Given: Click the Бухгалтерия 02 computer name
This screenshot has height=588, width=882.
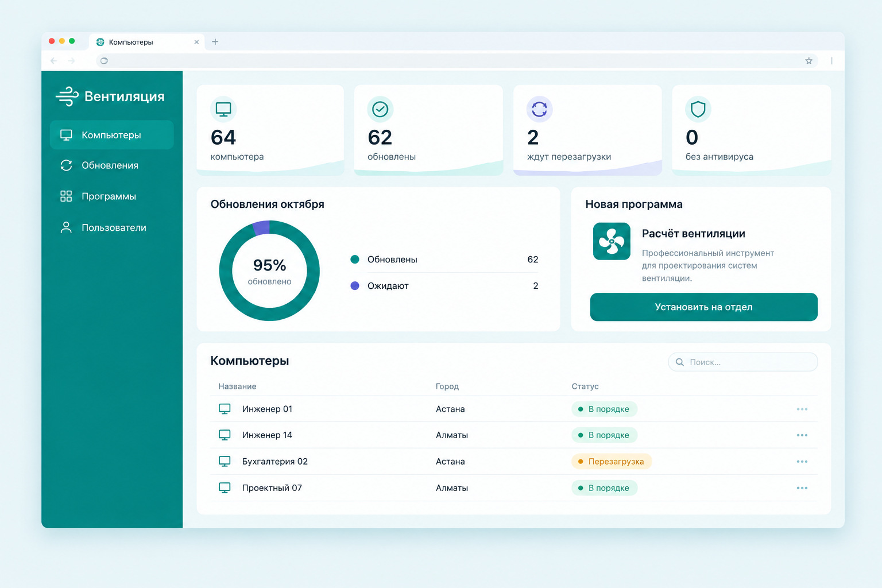Looking at the screenshot, I should 275,462.
